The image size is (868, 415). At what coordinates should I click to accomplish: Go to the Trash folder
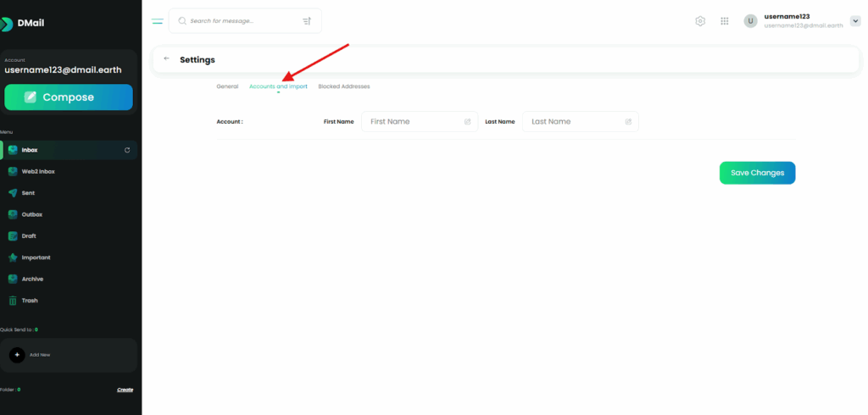[29, 301]
